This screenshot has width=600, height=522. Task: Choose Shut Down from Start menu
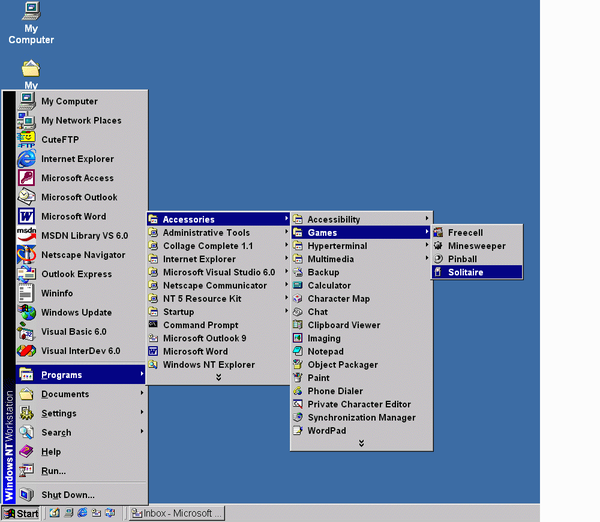click(67, 495)
